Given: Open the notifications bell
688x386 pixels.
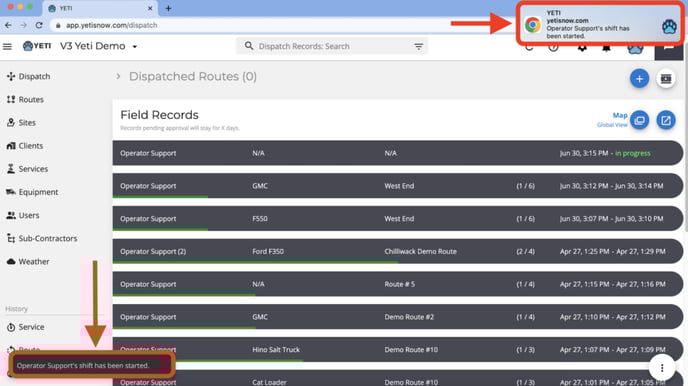Looking at the screenshot, I should point(606,47).
